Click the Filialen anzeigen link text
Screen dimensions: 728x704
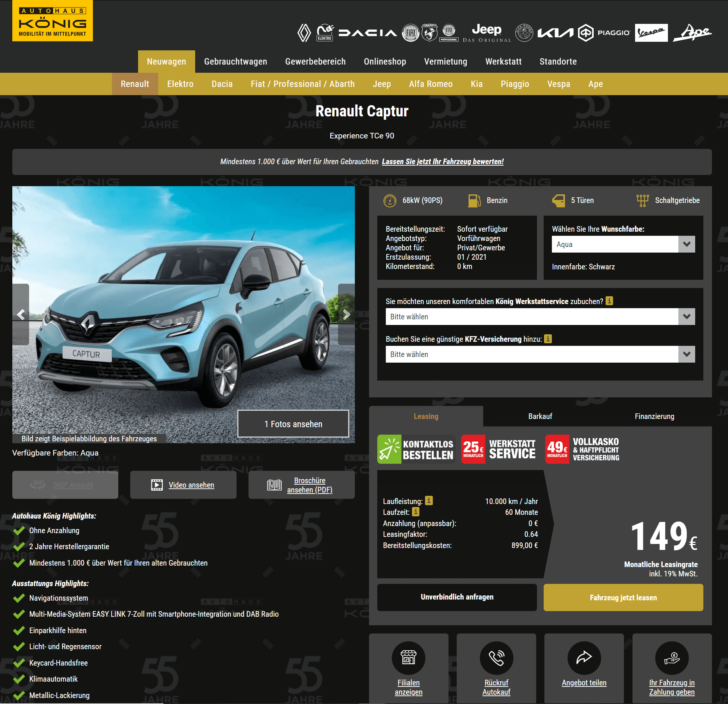(409, 687)
